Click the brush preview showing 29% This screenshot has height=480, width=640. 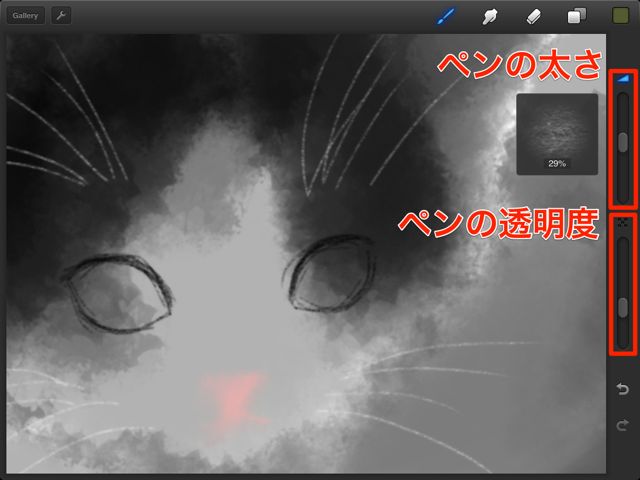pos(557,134)
